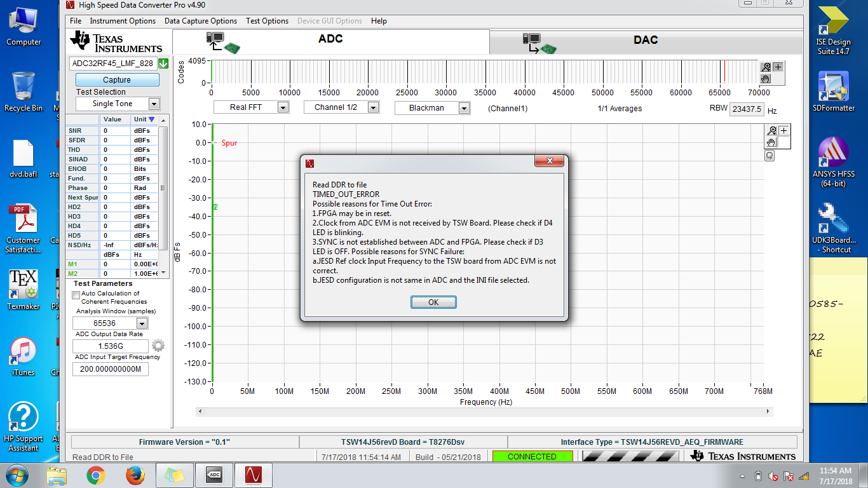
Task: Open ISE Design Suite 14.7 desktop shortcut
Action: click(x=833, y=30)
